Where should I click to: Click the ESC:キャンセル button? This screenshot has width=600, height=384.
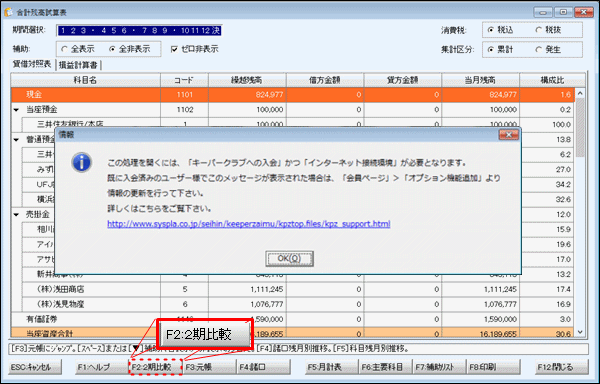tap(35, 367)
